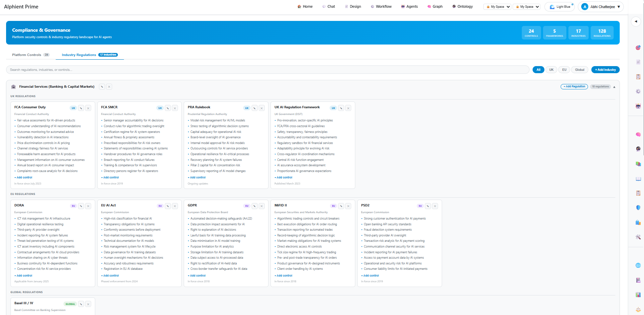Go to Home in top navigation

(x=305, y=6)
